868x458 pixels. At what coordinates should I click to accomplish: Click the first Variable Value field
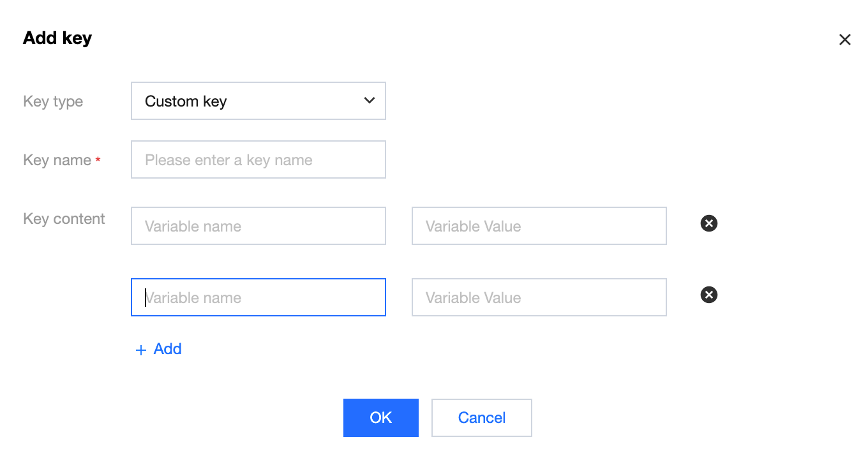539,226
